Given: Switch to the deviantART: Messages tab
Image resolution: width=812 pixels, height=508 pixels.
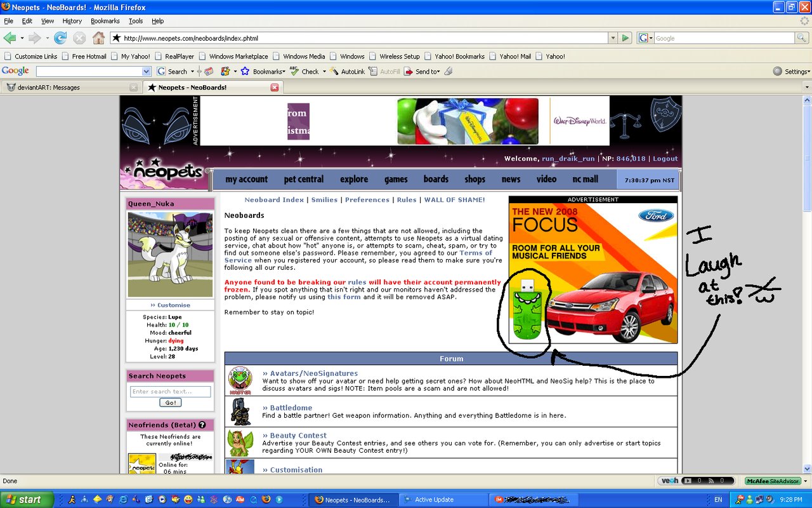Looking at the screenshot, I should [x=71, y=87].
